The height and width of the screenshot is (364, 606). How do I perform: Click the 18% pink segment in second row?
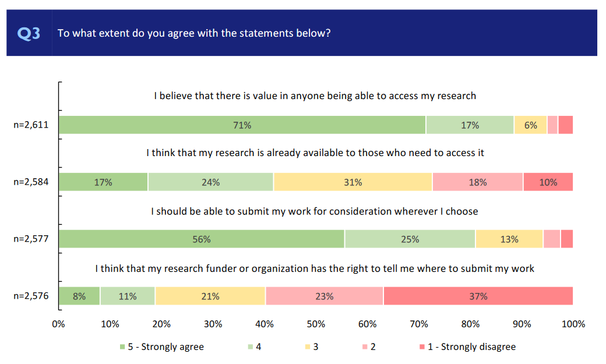point(477,182)
